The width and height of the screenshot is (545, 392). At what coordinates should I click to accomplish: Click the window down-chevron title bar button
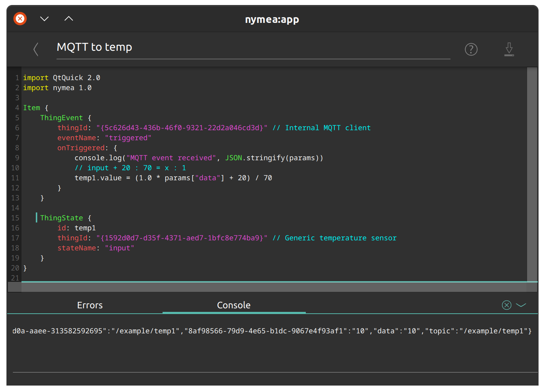[44, 19]
